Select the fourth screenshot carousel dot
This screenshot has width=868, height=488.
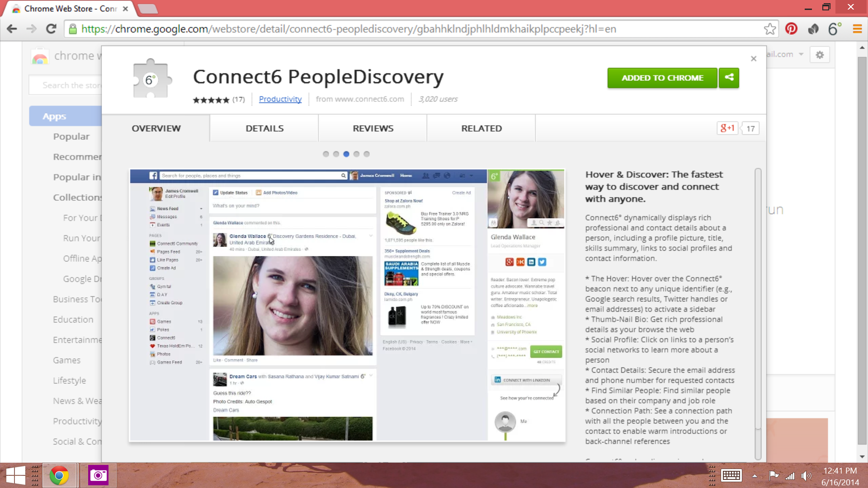tap(356, 154)
